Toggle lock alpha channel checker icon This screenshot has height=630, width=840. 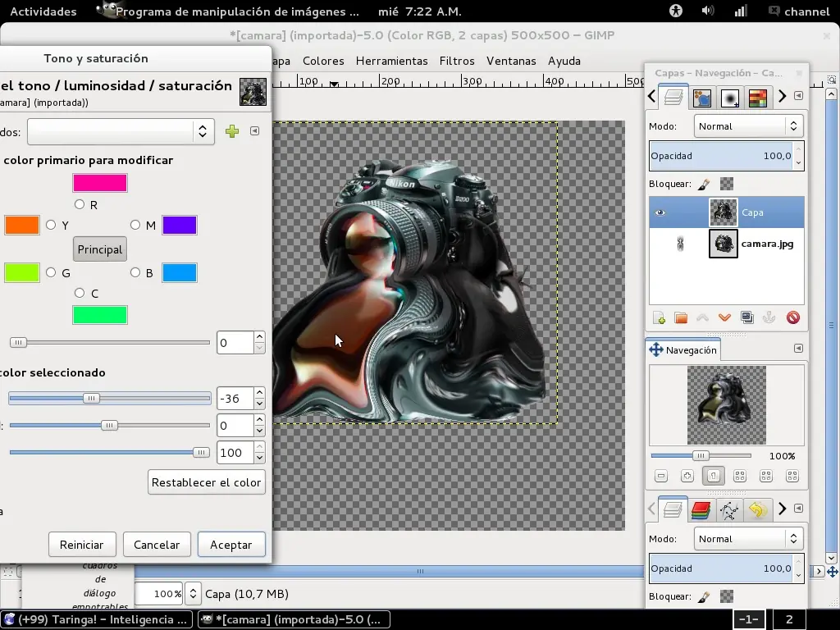pos(727,185)
